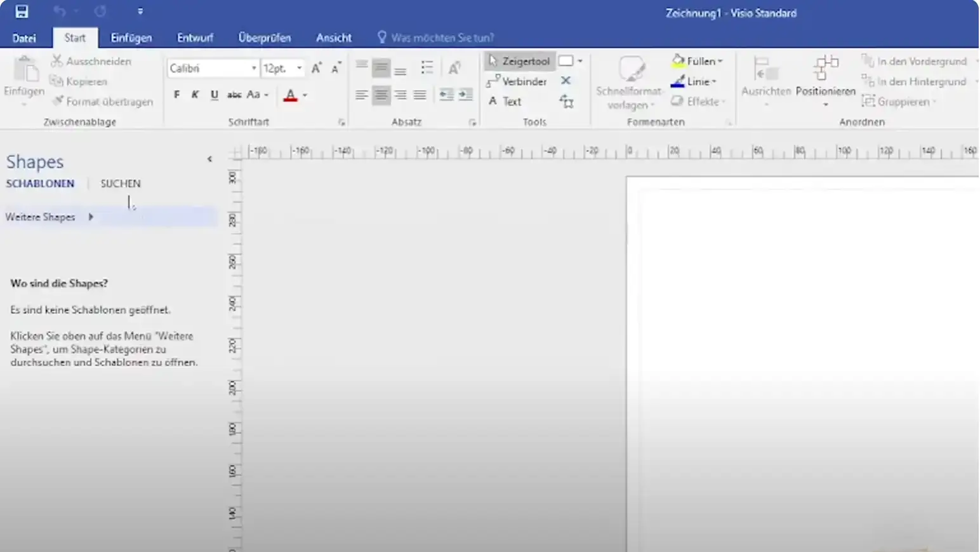Toggle italic formatting (K)
Screen dimensions: 980x552
pos(195,95)
